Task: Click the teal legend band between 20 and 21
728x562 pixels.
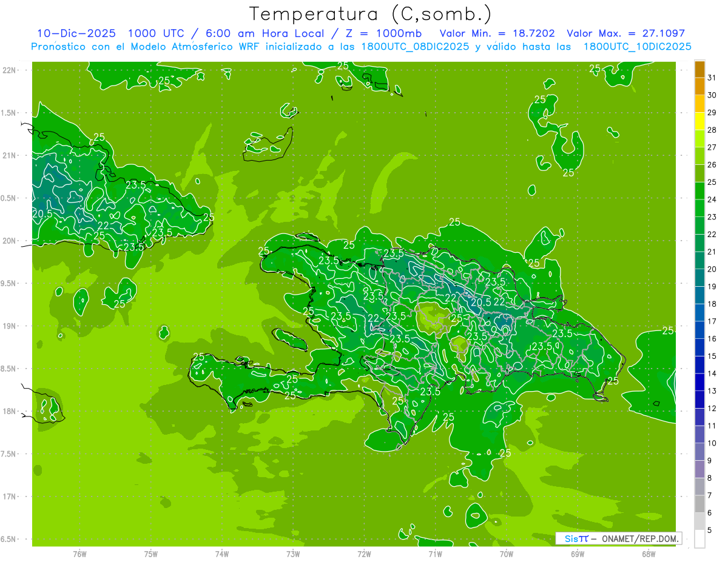Action: (x=699, y=261)
